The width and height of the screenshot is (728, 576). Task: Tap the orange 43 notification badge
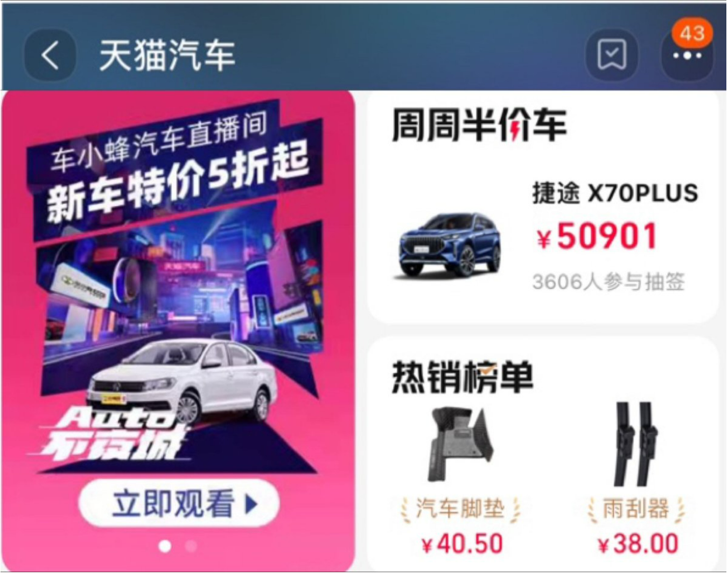[x=692, y=33]
